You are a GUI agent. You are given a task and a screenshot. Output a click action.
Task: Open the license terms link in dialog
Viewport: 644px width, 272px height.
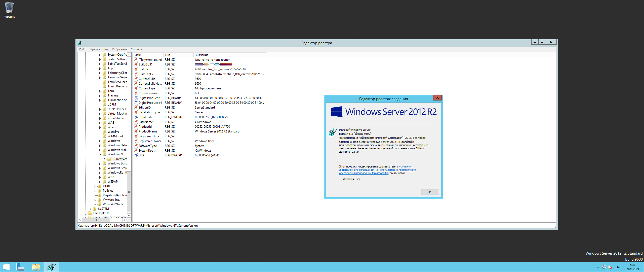(x=377, y=170)
